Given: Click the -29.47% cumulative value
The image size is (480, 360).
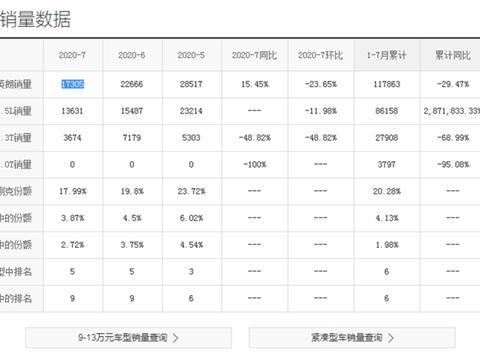Looking at the screenshot, I should (453, 84).
